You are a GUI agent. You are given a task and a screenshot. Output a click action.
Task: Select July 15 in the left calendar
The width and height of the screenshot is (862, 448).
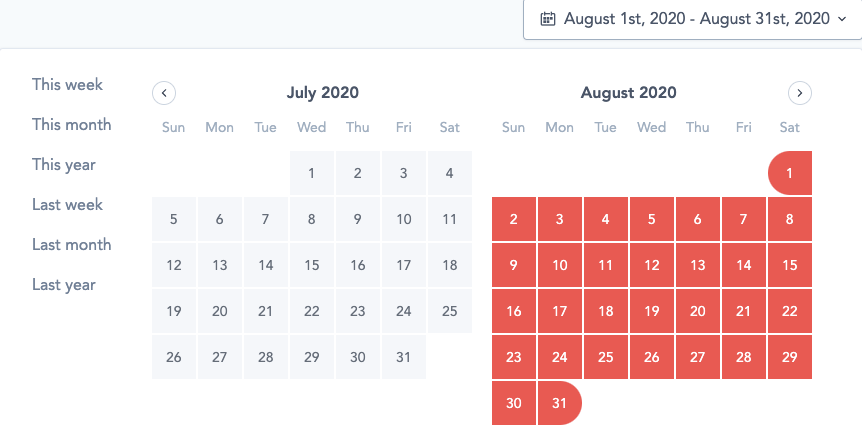tap(312, 265)
